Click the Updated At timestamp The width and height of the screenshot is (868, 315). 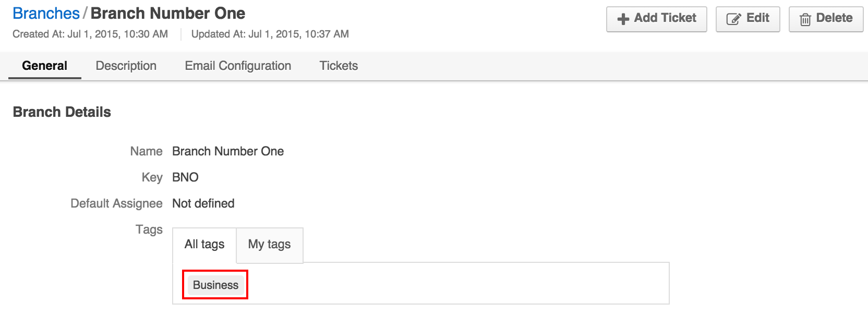[x=270, y=34]
